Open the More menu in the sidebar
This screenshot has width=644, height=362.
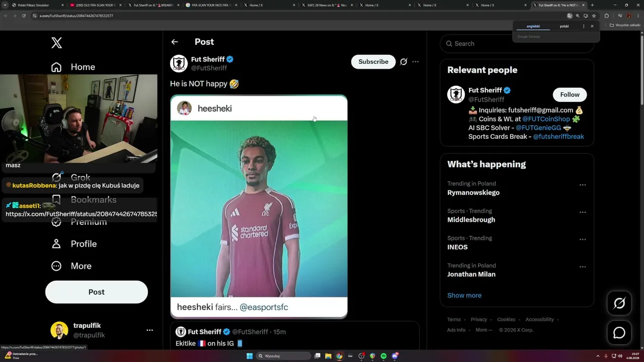point(71,266)
